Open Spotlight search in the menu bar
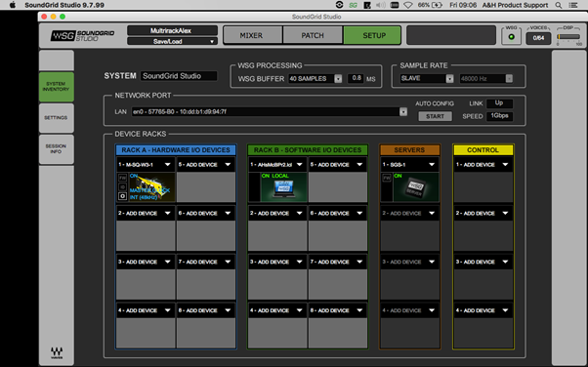 click(559, 5)
